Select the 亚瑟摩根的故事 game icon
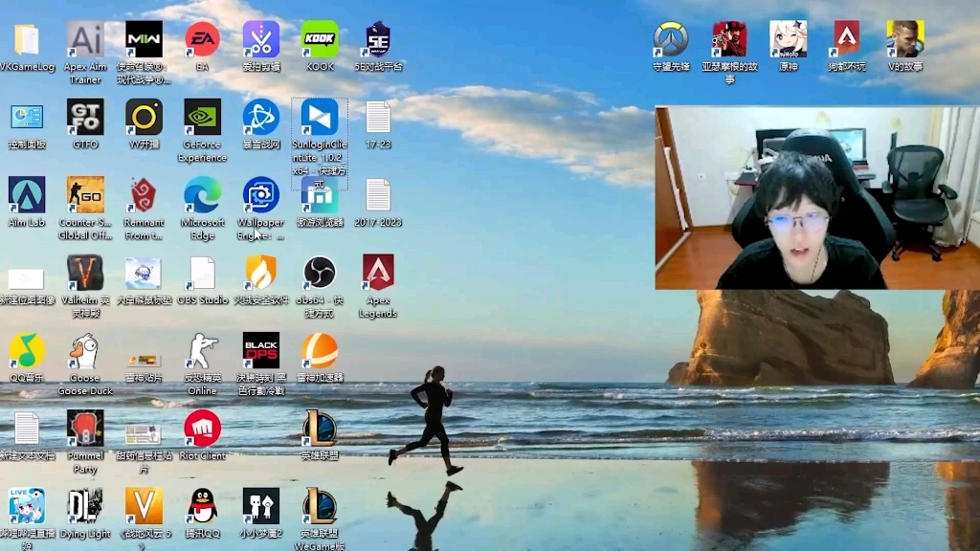The height and width of the screenshot is (551, 980). (729, 39)
